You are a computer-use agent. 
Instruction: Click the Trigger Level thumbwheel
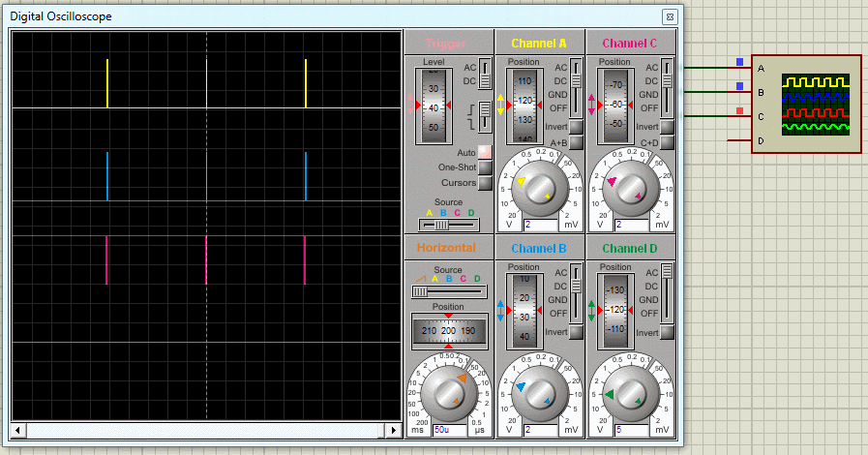(x=434, y=106)
